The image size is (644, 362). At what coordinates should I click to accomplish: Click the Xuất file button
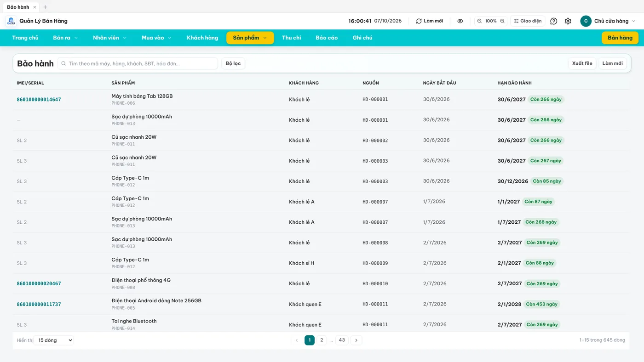582,63
